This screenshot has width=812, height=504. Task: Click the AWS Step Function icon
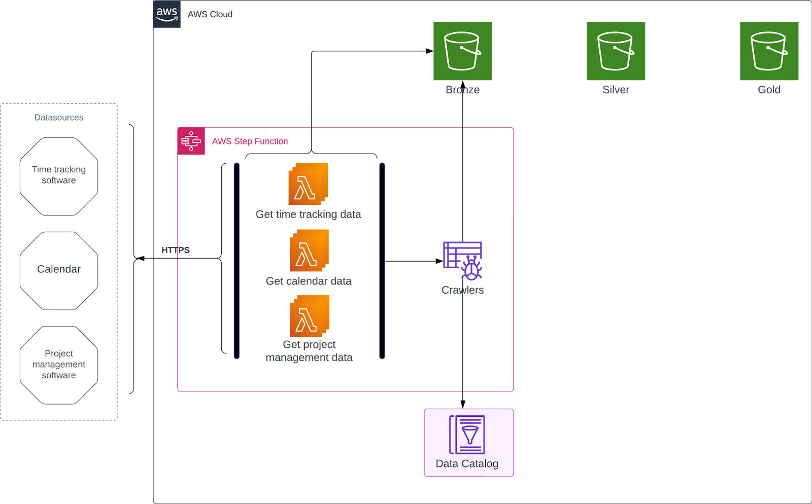point(191,141)
